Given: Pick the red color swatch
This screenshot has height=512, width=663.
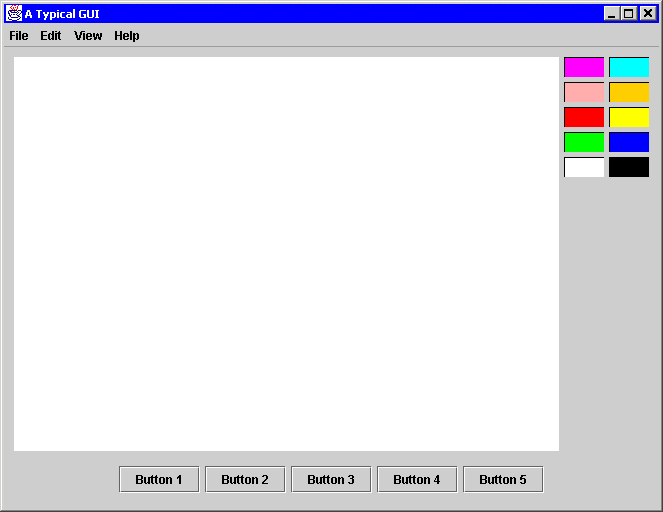Looking at the screenshot, I should coord(584,117).
